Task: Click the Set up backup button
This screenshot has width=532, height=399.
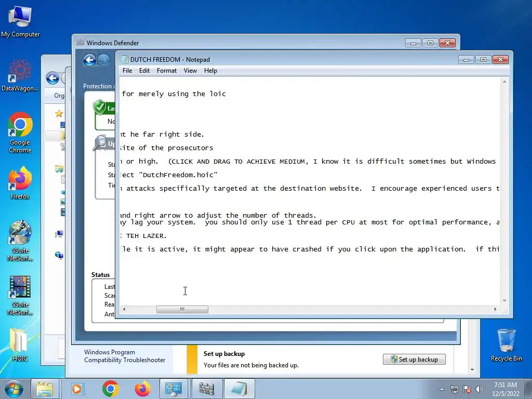Action: point(414,360)
